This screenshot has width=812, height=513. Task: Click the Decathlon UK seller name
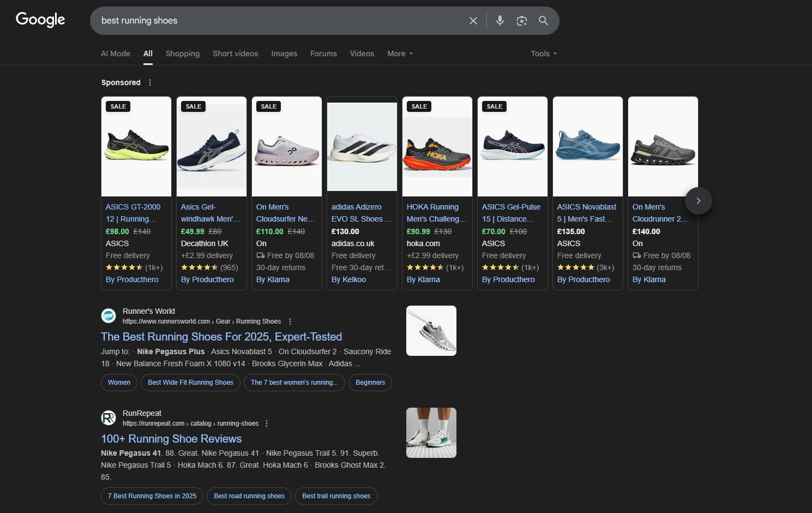click(204, 243)
